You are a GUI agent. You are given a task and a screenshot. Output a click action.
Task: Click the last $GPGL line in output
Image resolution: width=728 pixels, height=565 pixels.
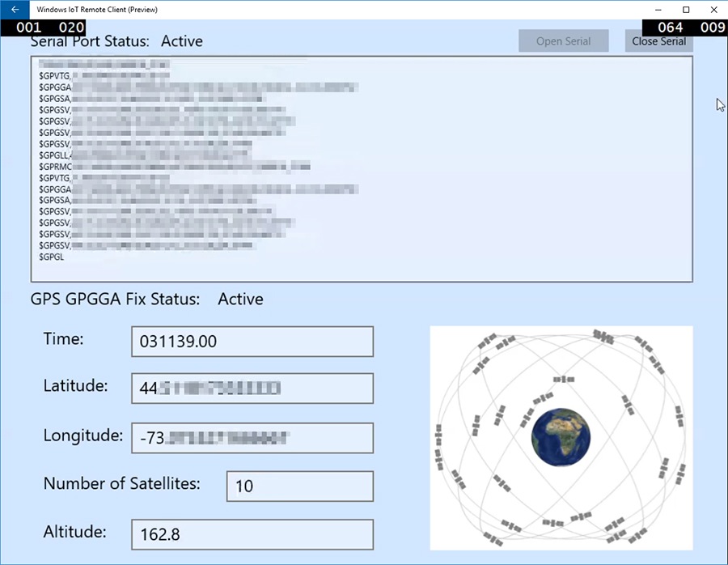click(52, 257)
